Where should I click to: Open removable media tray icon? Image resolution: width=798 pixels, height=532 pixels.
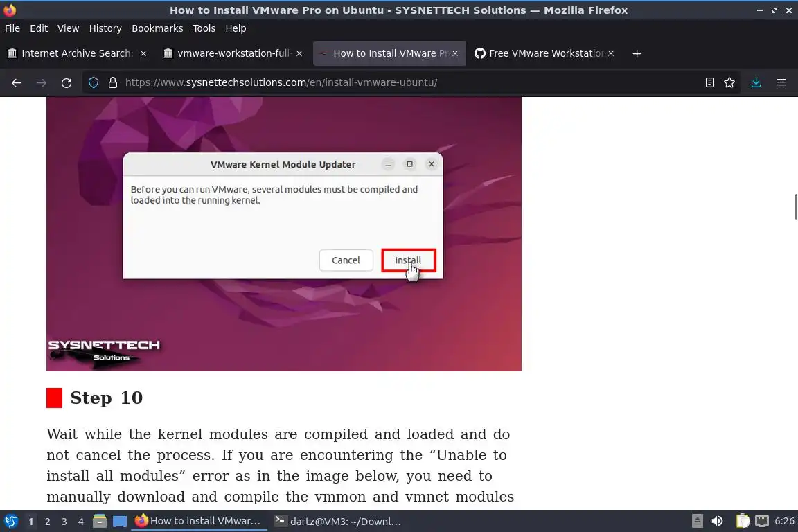(x=698, y=522)
